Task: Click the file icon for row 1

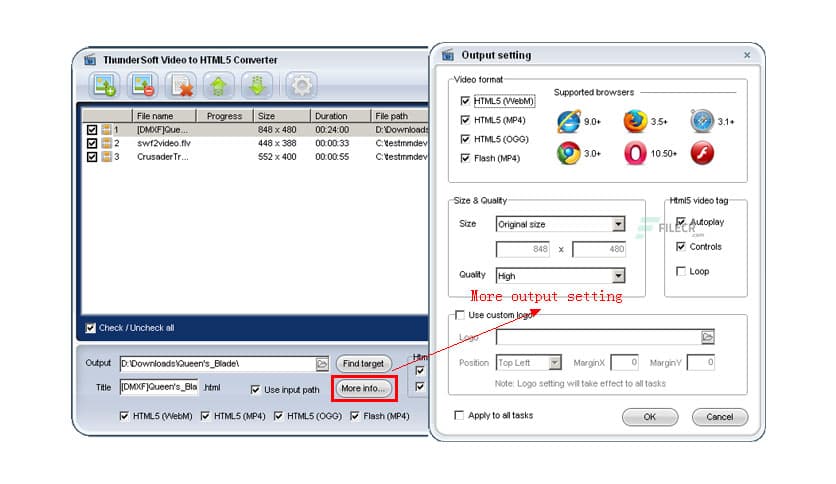Action: pos(107,130)
